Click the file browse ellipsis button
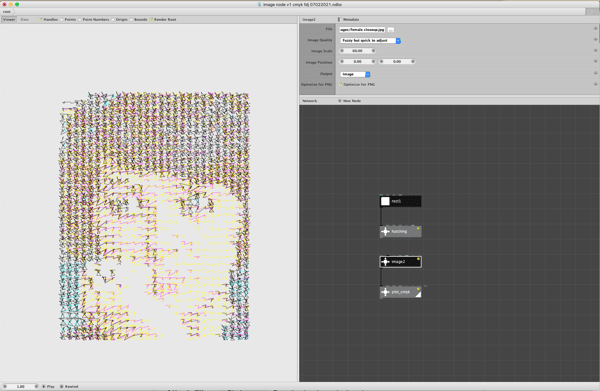This screenshot has height=391, width=600. [391, 30]
